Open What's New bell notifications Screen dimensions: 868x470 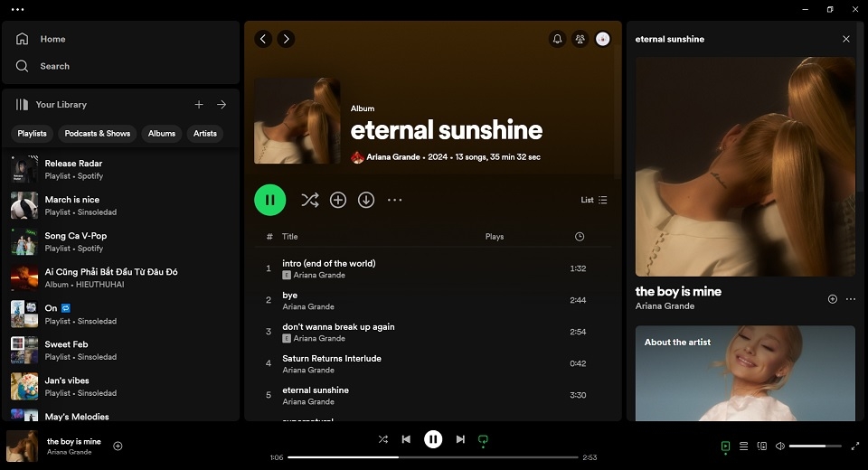pyautogui.click(x=558, y=39)
